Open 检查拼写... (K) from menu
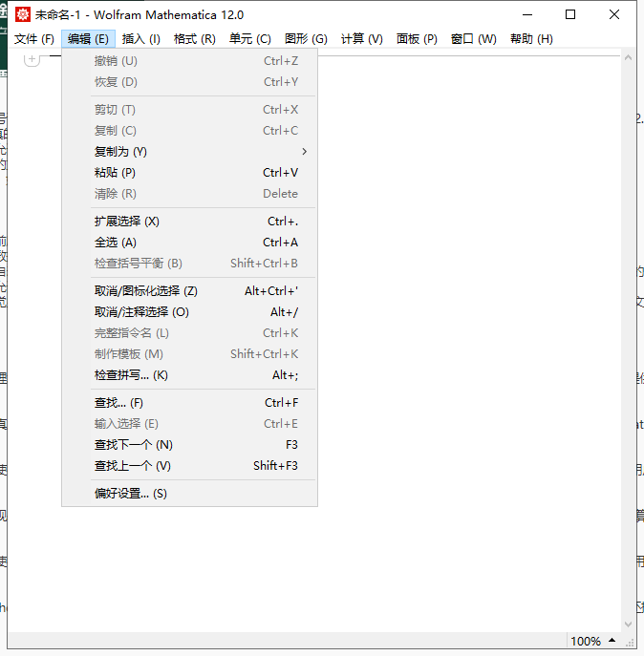The height and width of the screenshot is (656, 644). click(x=190, y=375)
